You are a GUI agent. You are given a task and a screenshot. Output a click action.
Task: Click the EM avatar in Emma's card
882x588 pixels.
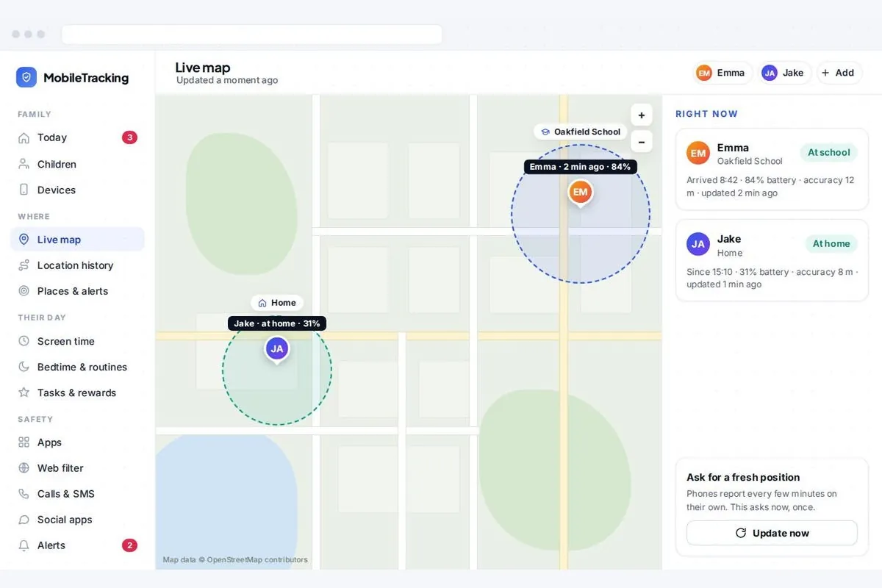click(698, 153)
